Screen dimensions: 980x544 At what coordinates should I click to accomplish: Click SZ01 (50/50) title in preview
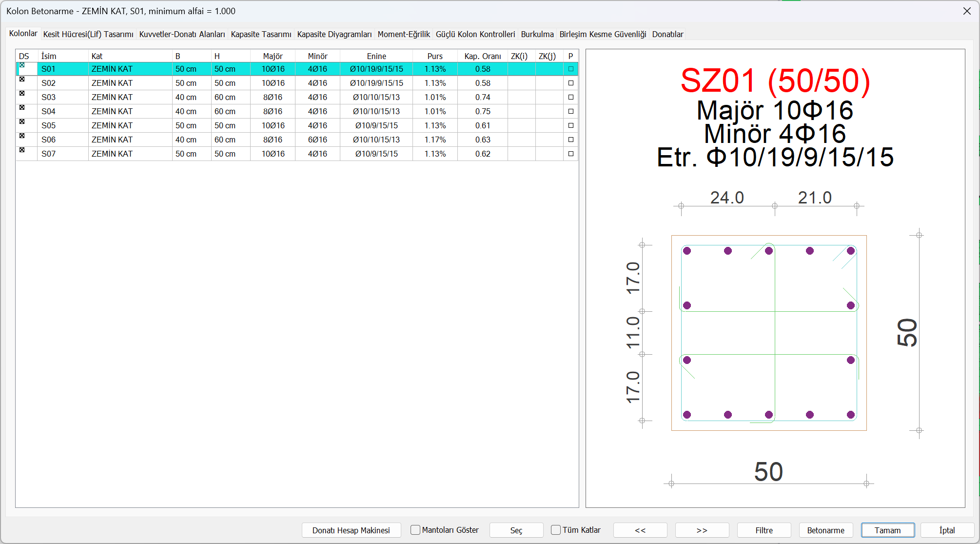click(x=775, y=81)
